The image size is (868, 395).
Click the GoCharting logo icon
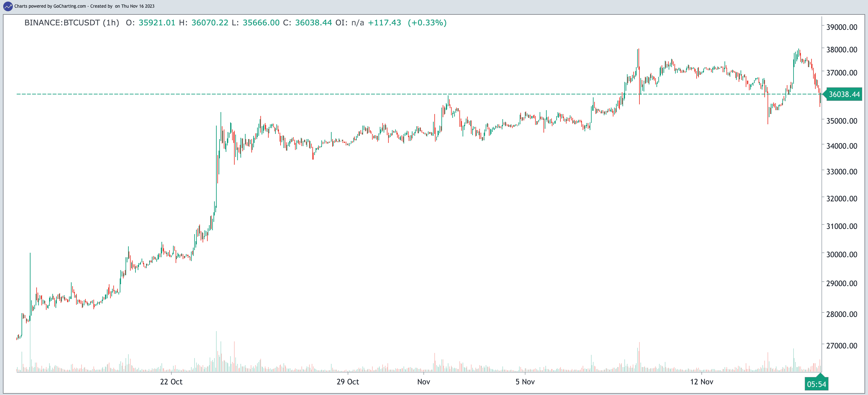pyautogui.click(x=7, y=6)
